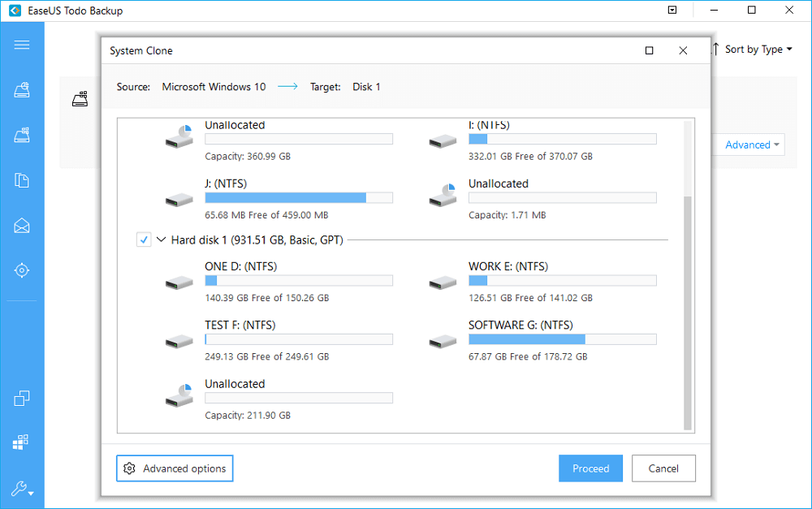Viewport: 812px width, 509px height.
Task: Click Proceed to start cloning
Action: click(x=590, y=468)
